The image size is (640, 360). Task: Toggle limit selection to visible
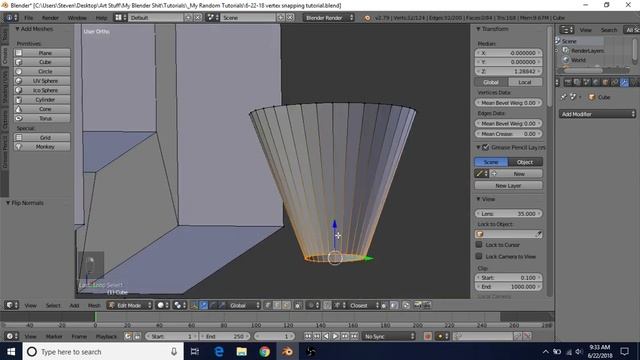click(298, 305)
